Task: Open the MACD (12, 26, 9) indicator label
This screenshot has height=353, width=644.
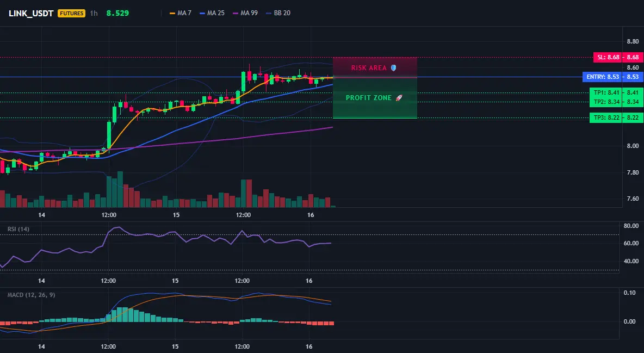Action: pos(31,295)
